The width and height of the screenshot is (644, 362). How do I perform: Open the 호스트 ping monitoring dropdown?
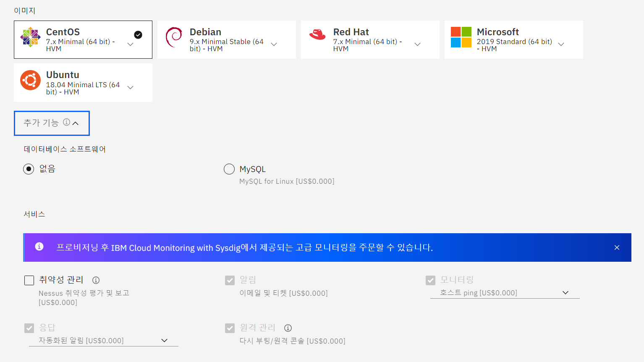505,293
